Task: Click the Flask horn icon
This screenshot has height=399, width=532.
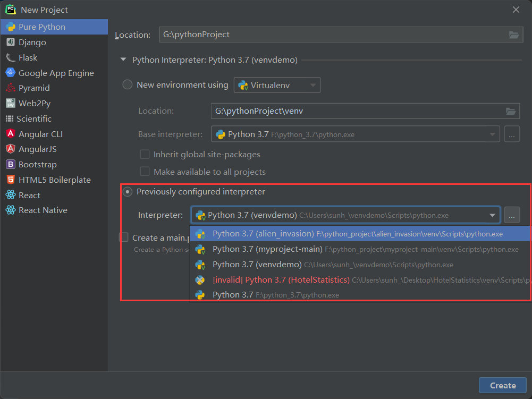Action: [11, 58]
